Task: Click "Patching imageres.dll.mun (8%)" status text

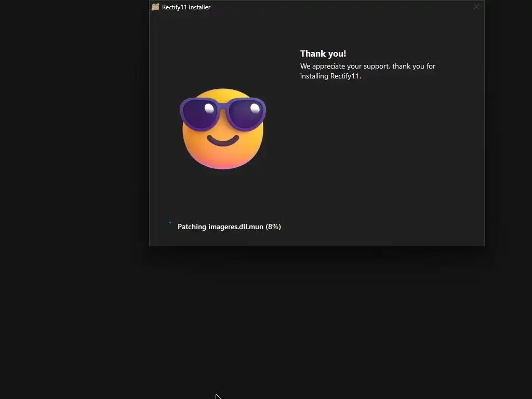Action: 229,227
